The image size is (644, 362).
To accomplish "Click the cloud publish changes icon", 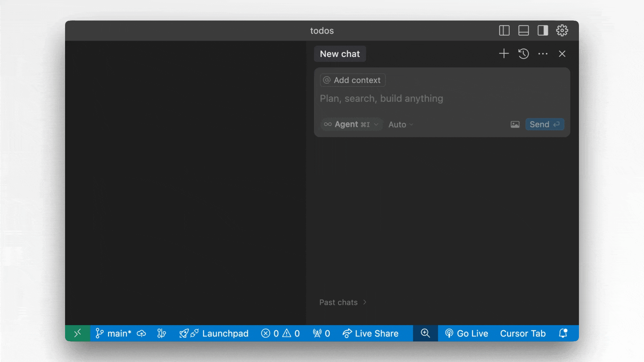I will pyautogui.click(x=142, y=334).
